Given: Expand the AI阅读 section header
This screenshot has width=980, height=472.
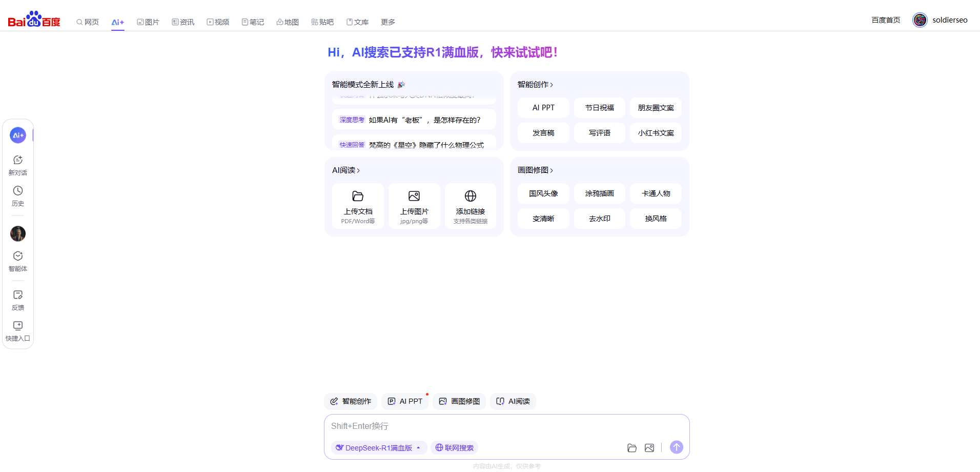Looking at the screenshot, I should coord(346,170).
